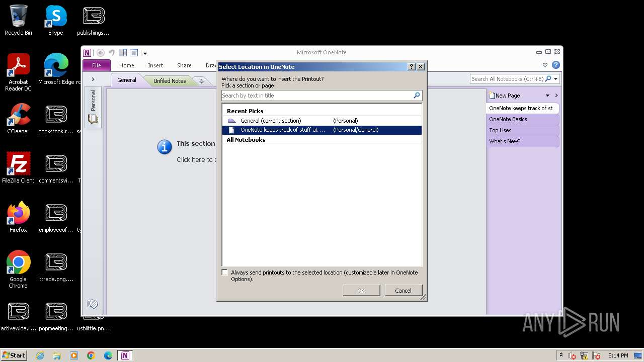Click the Undo icon in Quick Access toolbar
The height and width of the screenshot is (362, 644).
click(112, 52)
